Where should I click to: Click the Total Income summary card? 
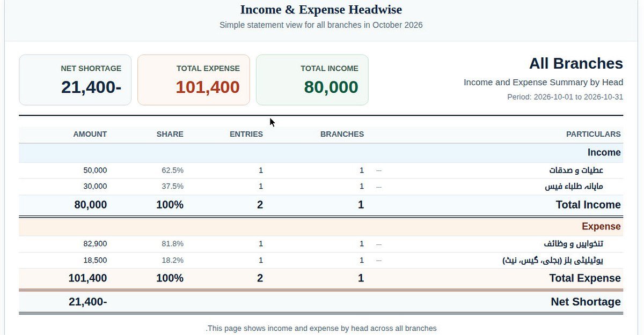312,80
